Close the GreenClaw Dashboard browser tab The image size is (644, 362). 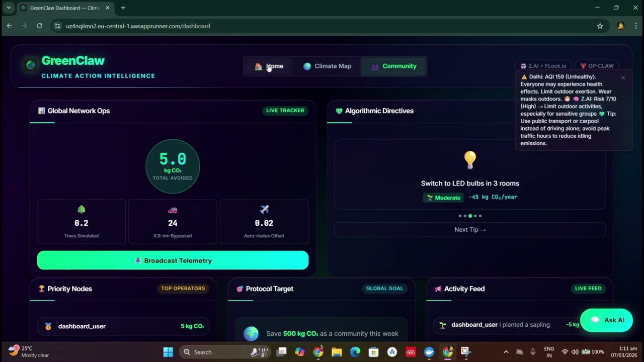(107, 8)
